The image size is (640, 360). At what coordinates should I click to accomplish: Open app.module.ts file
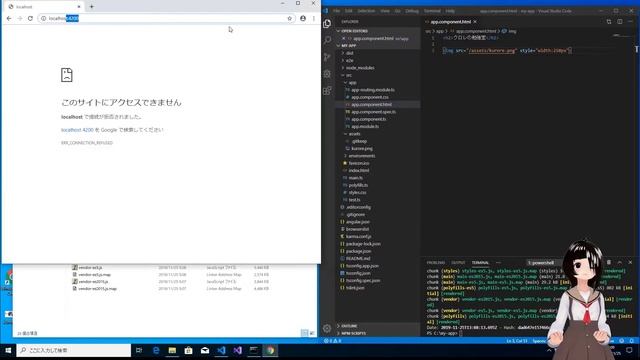[364, 127]
